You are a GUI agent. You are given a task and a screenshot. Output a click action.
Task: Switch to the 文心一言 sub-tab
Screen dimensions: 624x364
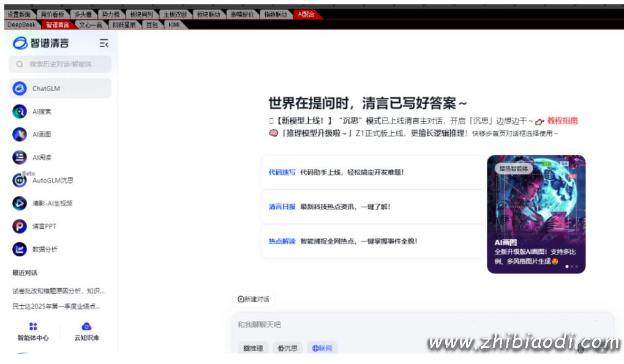click(x=91, y=24)
